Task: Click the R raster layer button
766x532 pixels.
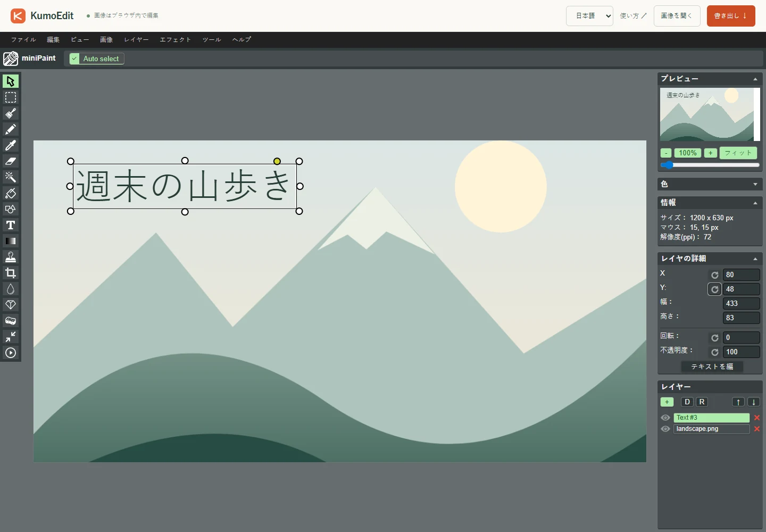Action: point(702,402)
